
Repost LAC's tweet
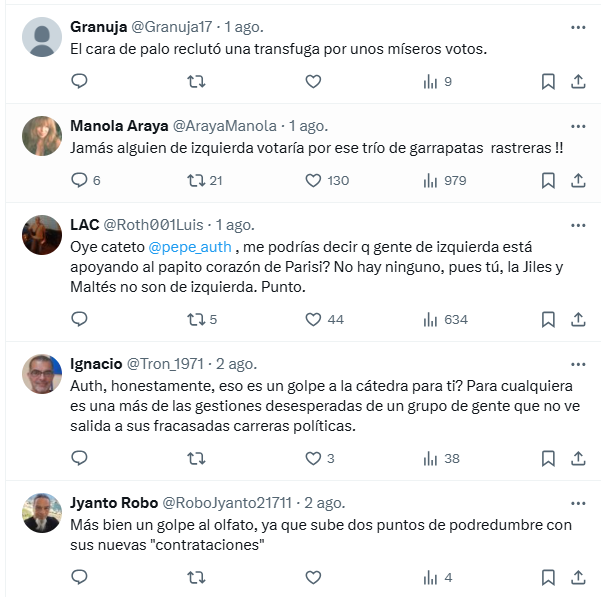tap(197, 319)
